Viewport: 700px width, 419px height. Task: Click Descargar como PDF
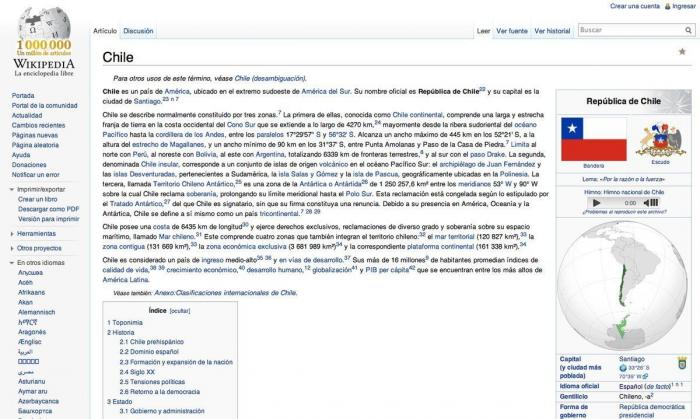(49, 209)
